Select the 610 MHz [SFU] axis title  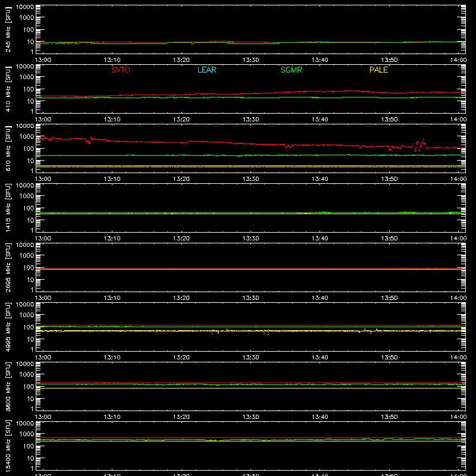(8, 148)
